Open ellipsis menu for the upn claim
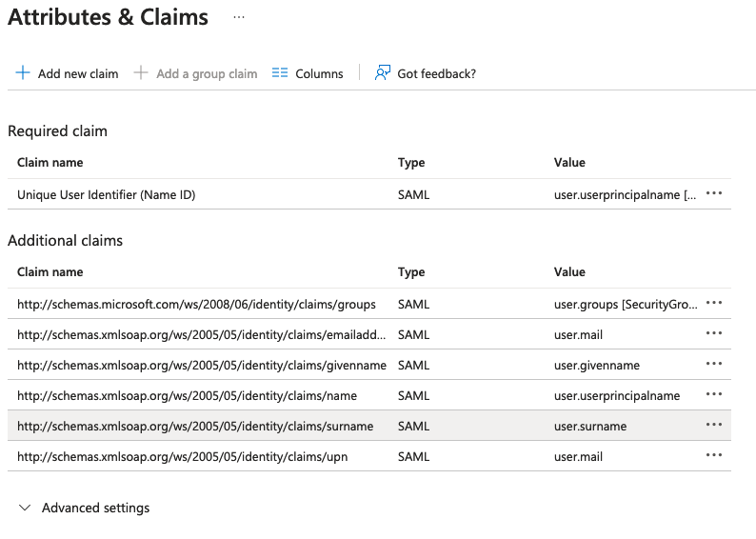 [714, 456]
